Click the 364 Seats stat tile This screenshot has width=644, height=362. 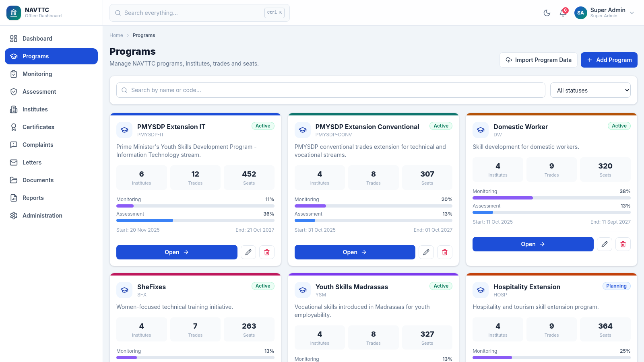605,329
